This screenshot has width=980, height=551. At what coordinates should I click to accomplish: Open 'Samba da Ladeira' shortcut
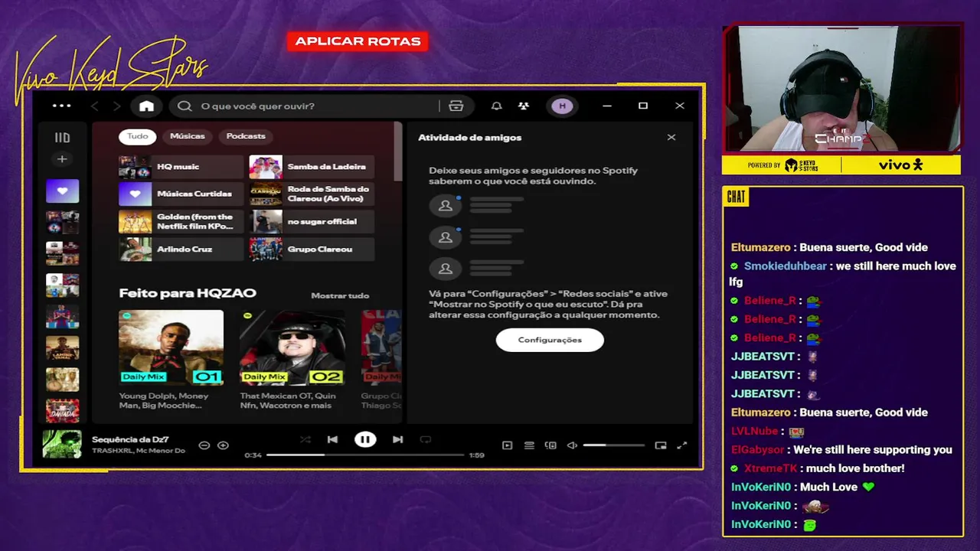click(312, 167)
